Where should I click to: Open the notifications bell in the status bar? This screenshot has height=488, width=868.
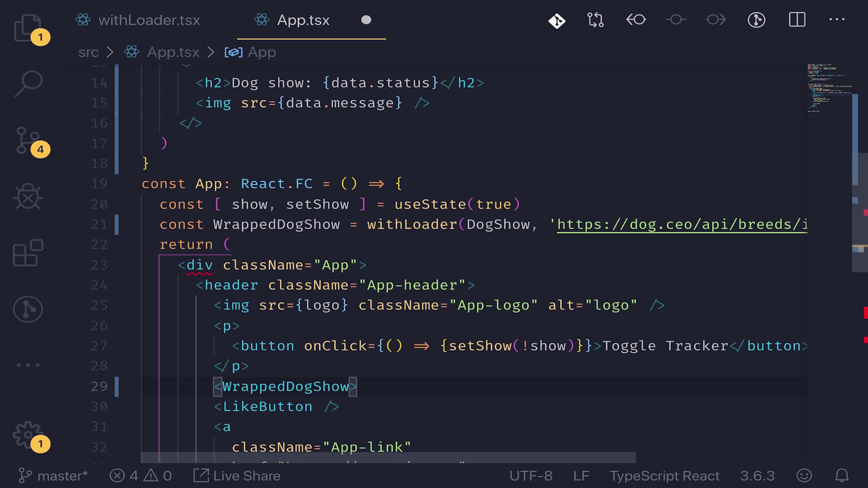(x=841, y=475)
